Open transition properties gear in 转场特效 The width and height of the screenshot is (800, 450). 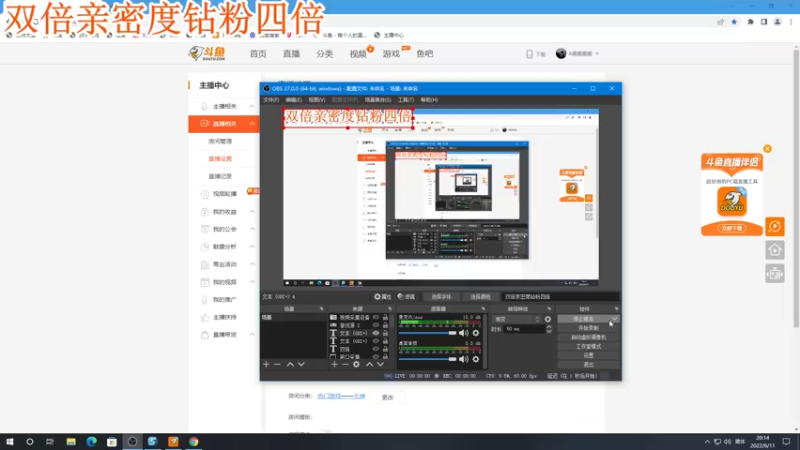coord(548,319)
